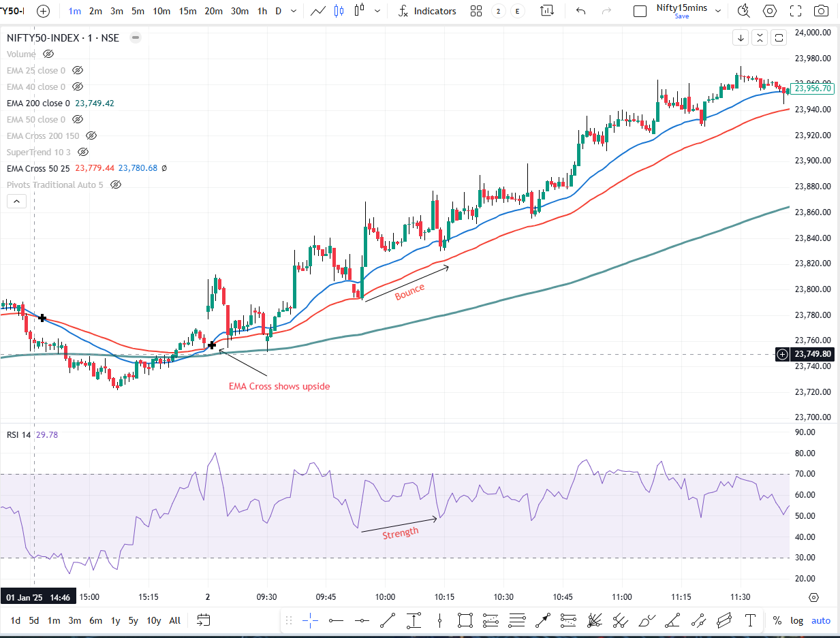The height and width of the screenshot is (638, 840).
Task: Click the add symbol plus icon
Action: point(43,11)
